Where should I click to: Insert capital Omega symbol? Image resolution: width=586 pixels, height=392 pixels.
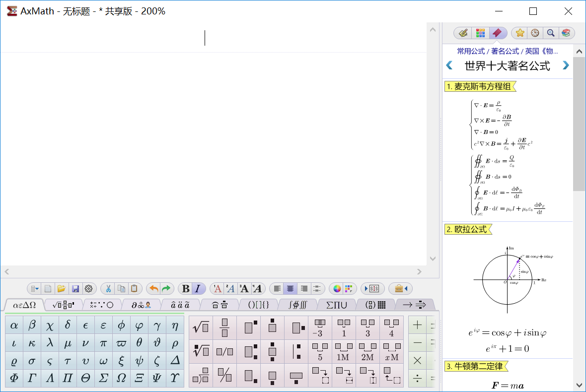pos(121,378)
